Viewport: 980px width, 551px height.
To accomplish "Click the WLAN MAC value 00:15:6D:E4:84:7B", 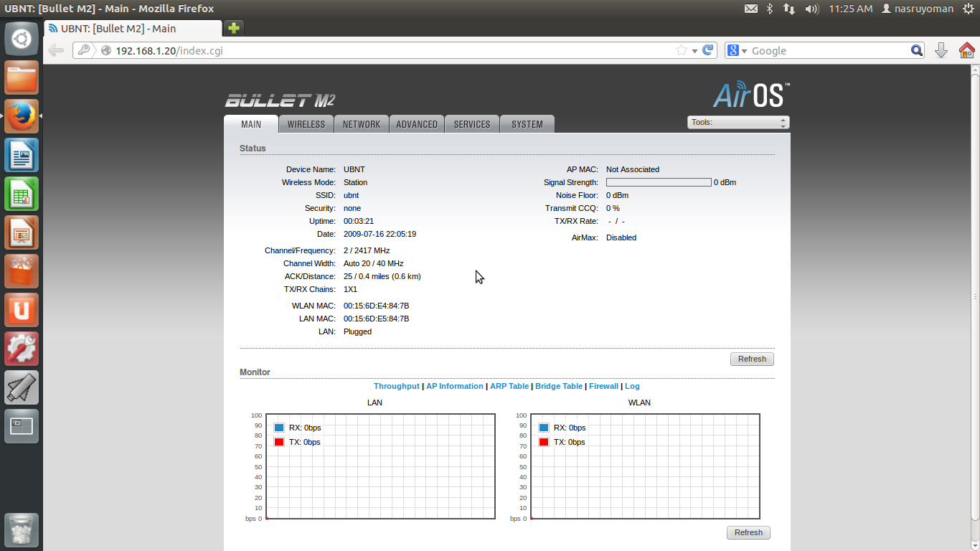I will (x=376, y=306).
